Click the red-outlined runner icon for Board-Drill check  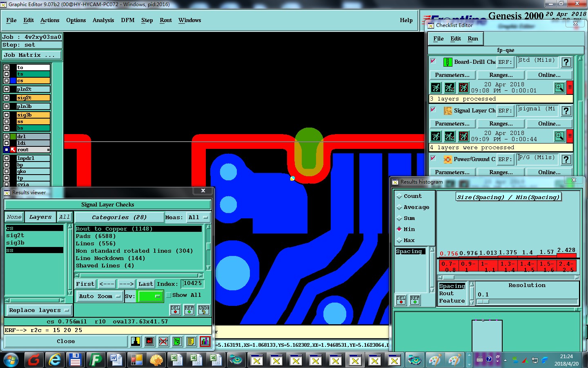click(463, 88)
